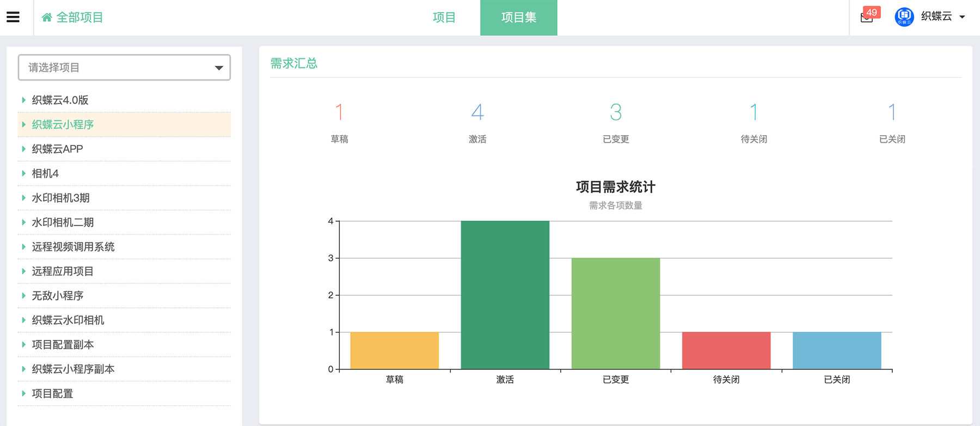Expand the 织蝶云4.0版 tree arrow
Viewport: 980px width, 426px height.
coord(23,100)
